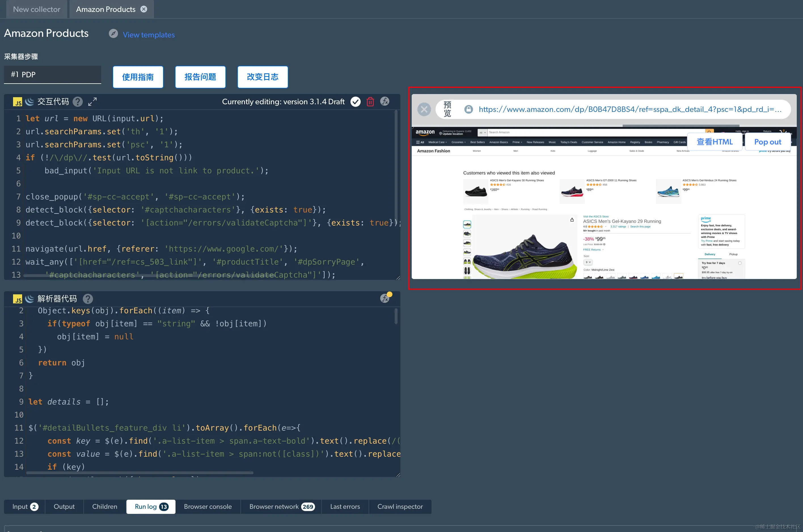This screenshot has height=532, width=803.
Task: Open the Crawl inspector tab
Action: coord(400,507)
